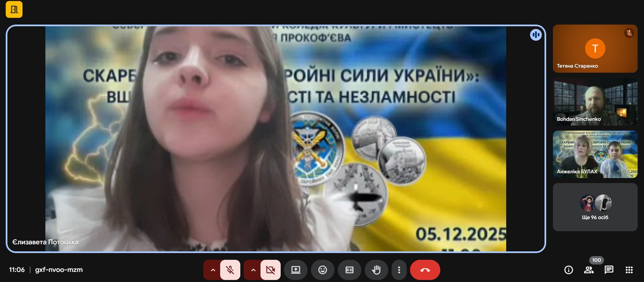Viewport: 644px width, 282px height.
Task: Select Тетяна Стараико participant tile
Action: (595, 49)
